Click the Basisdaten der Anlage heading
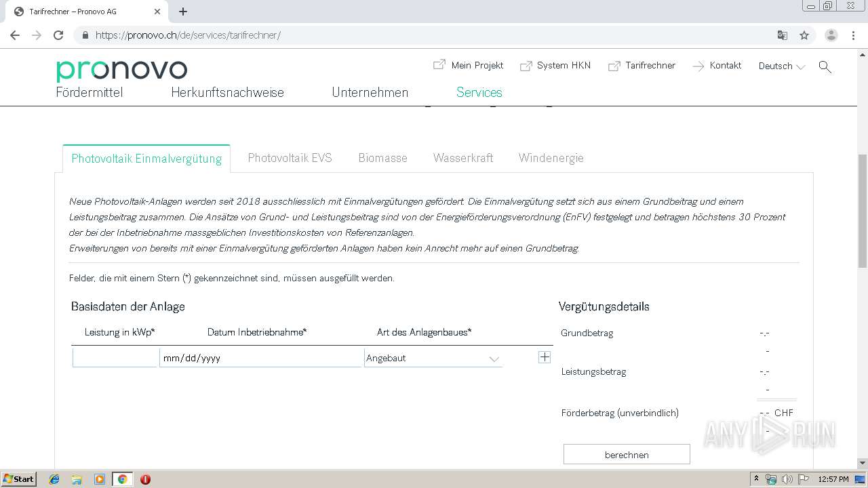This screenshot has width=868, height=488. point(128,306)
